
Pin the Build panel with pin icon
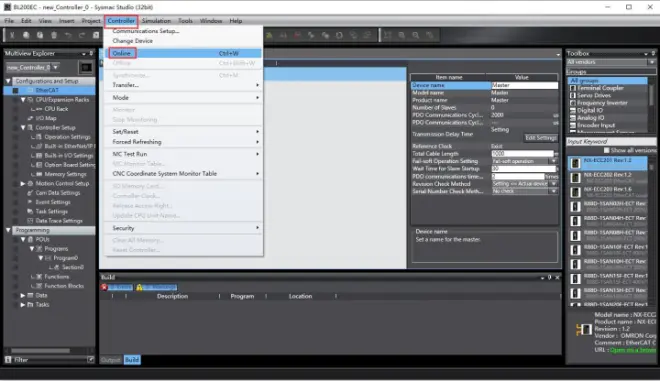(x=549, y=277)
